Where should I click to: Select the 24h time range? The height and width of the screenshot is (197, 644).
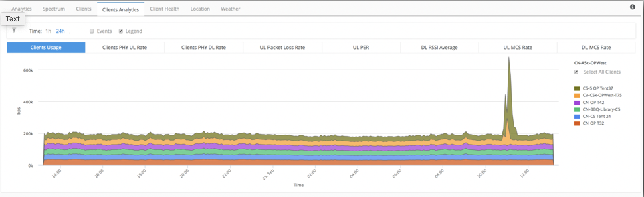60,31
